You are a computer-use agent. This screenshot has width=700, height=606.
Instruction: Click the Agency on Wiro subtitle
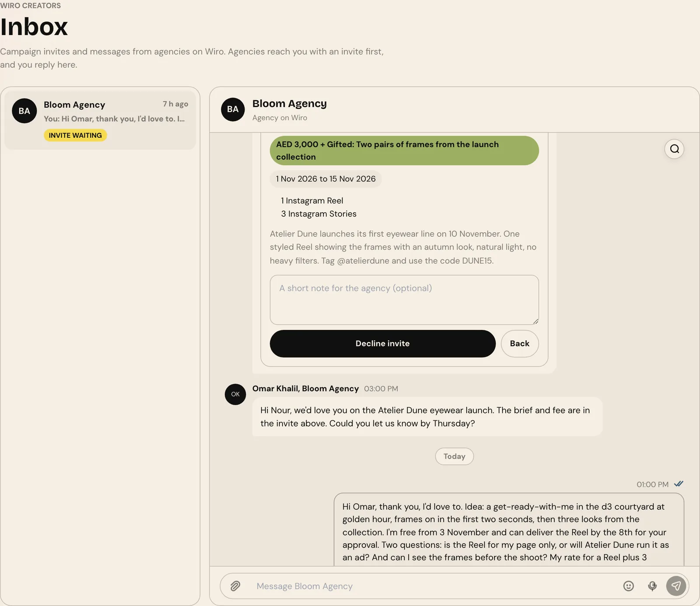(x=280, y=118)
